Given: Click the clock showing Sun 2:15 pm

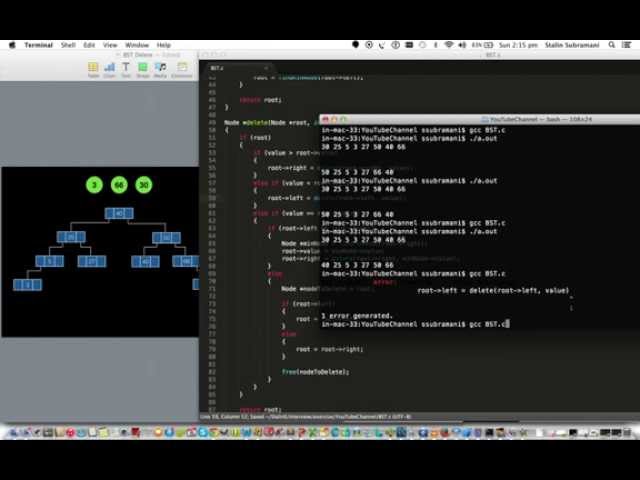Looking at the screenshot, I should tap(518, 45).
